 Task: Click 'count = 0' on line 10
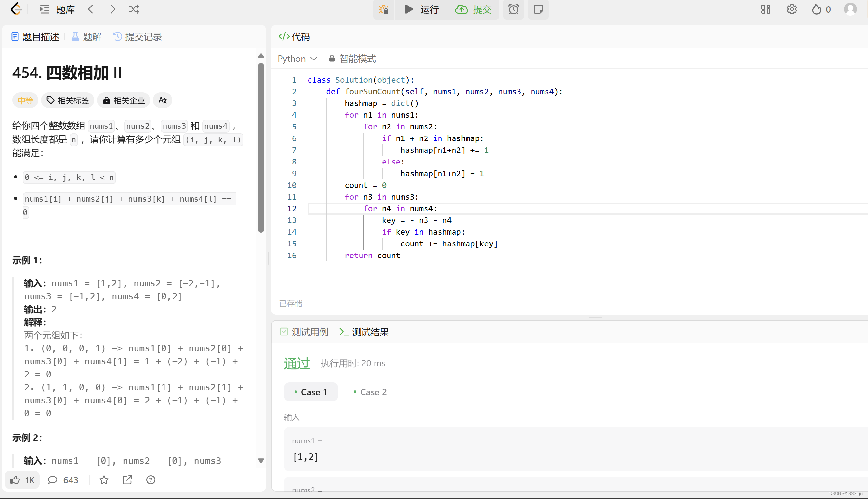365,185
